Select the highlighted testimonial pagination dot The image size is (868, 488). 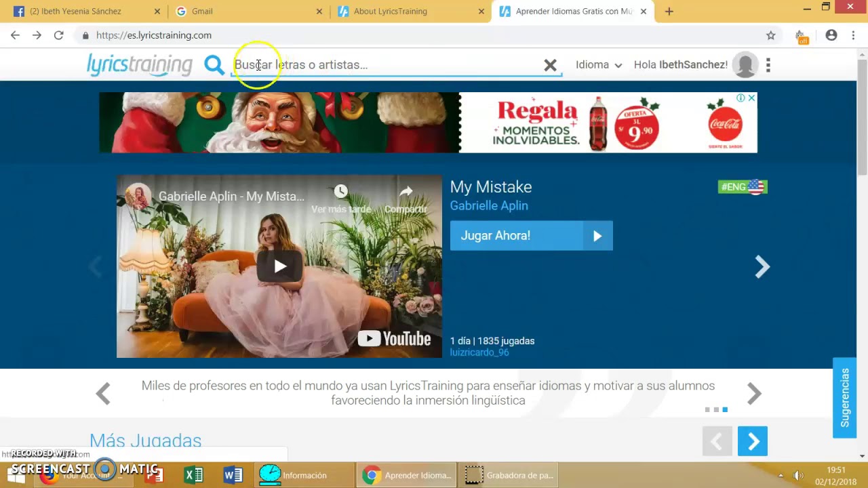click(725, 409)
